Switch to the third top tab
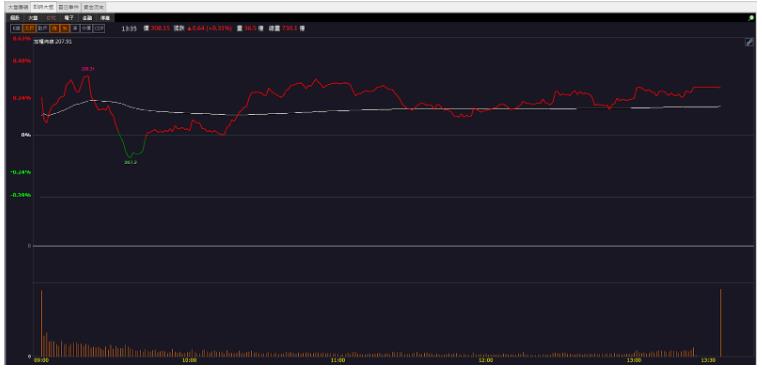762x369 pixels. (69, 7)
